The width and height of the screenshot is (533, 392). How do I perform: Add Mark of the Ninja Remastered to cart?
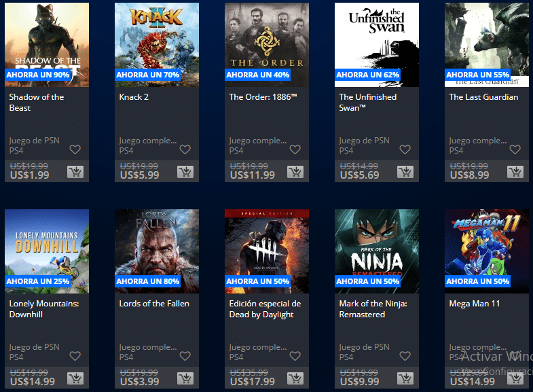pos(405,378)
